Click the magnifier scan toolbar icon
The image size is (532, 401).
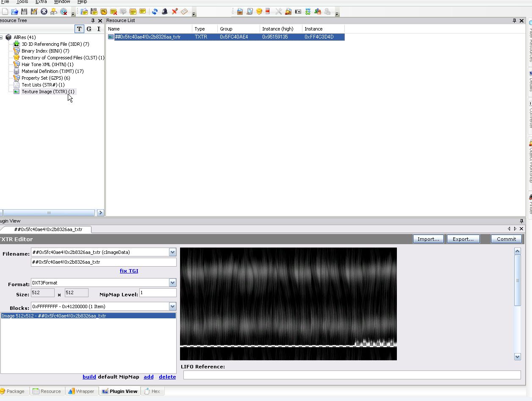pos(249,11)
